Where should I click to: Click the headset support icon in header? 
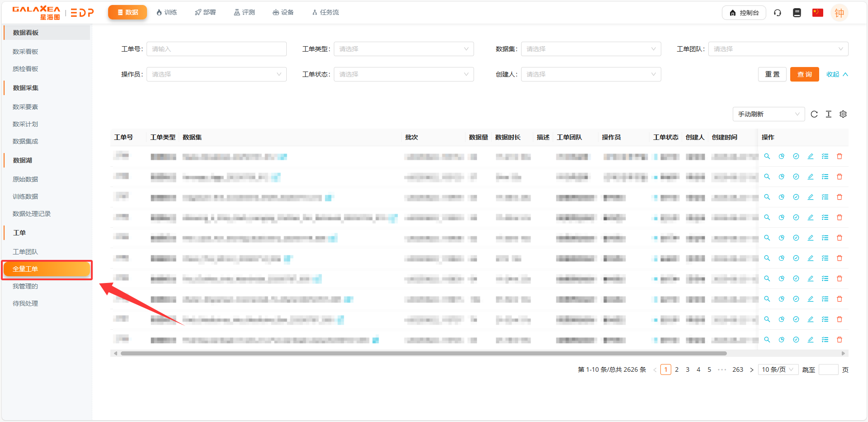pos(778,13)
